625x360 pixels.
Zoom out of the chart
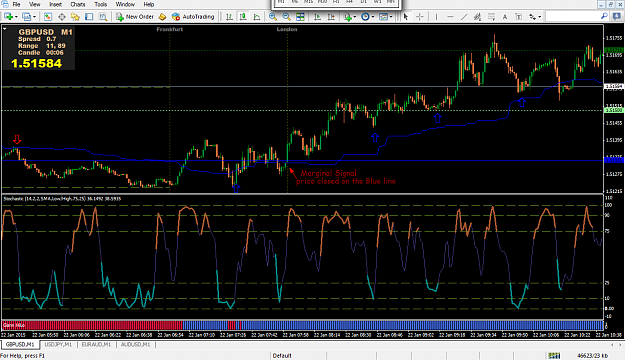click(286, 17)
